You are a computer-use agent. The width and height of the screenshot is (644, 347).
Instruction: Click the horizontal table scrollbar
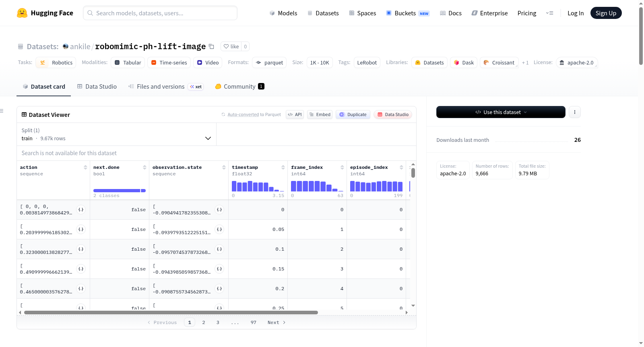tap(171, 312)
